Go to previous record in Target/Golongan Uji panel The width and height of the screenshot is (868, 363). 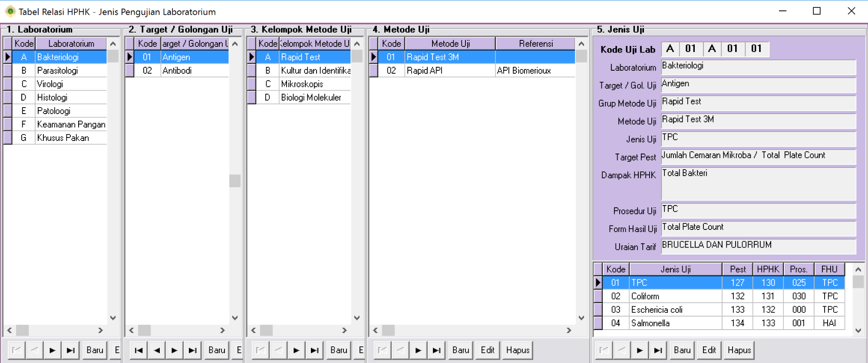tap(157, 350)
